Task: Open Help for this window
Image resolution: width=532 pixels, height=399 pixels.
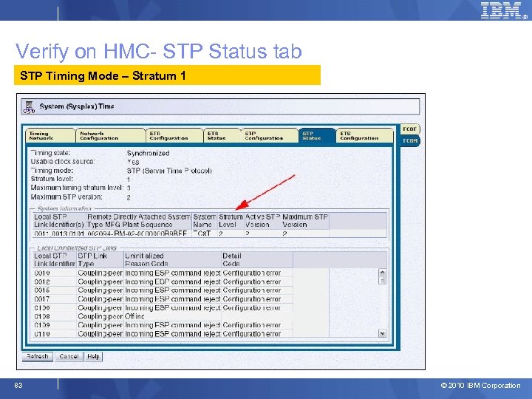Action: point(93,357)
